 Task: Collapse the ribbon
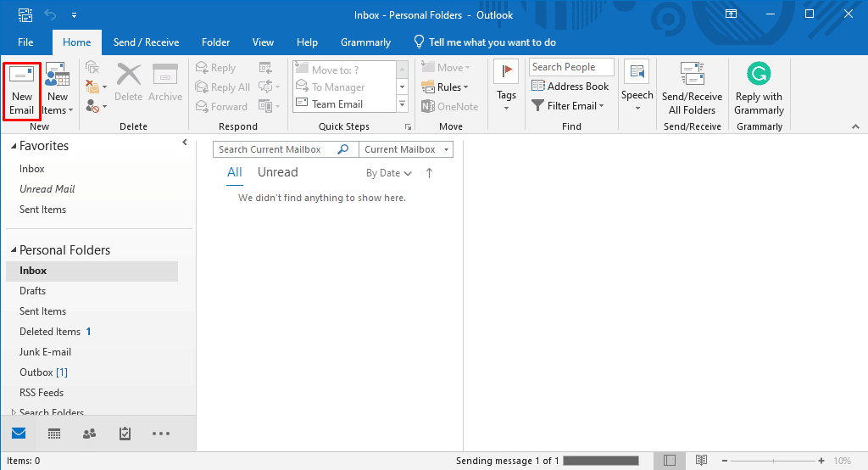[x=856, y=127]
